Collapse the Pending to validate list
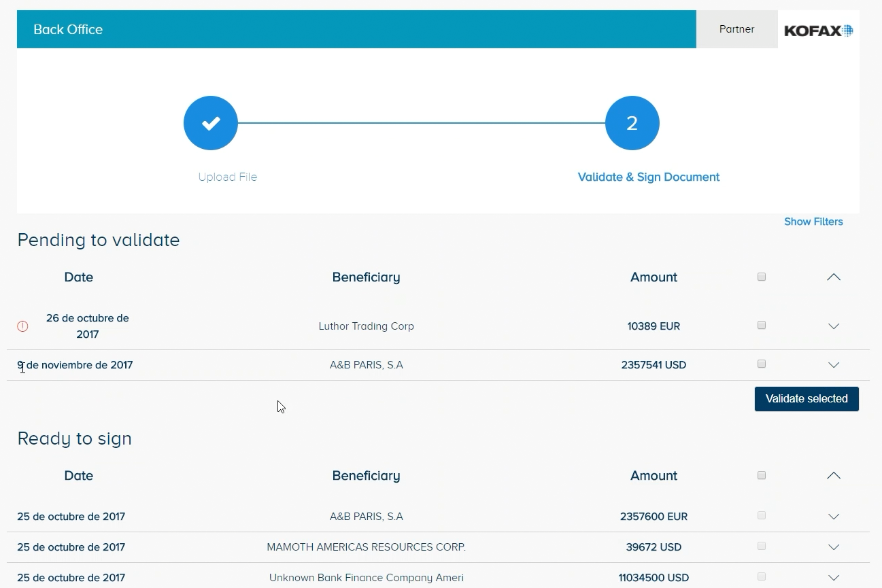 pos(834,277)
